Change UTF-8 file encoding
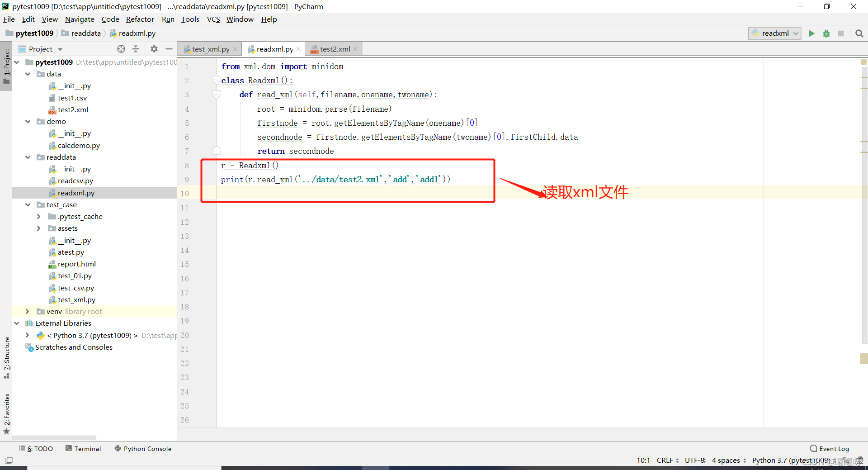This screenshot has width=868, height=470. 695,461
